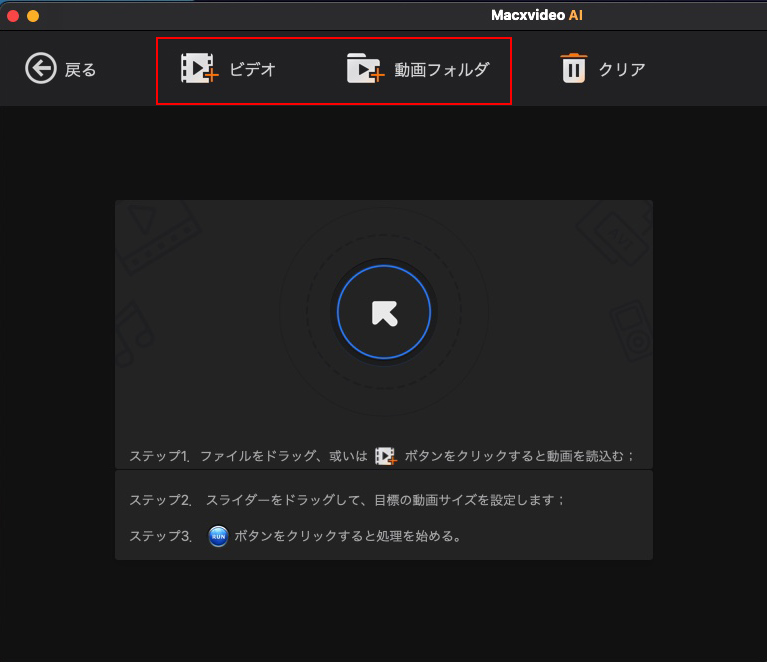Click the ステップ3 processing instruction text
Screen dimensions: 767x662
pyautogui.click(x=295, y=536)
